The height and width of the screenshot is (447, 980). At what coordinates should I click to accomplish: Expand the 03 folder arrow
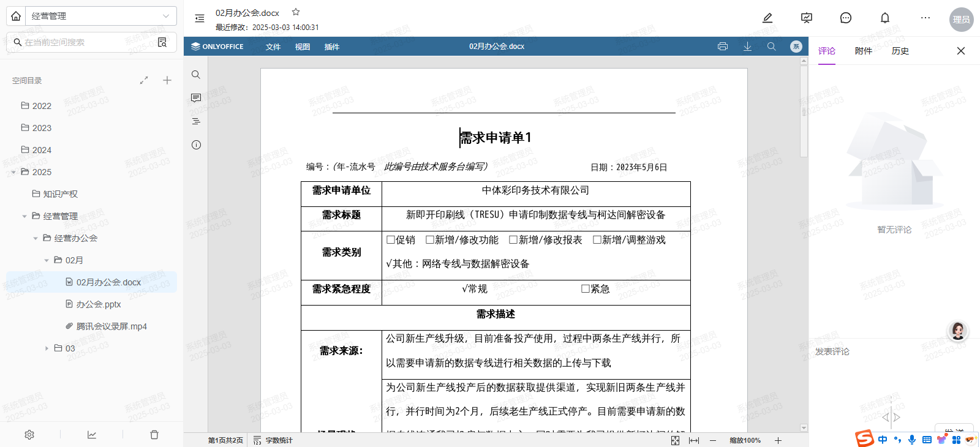tap(47, 348)
